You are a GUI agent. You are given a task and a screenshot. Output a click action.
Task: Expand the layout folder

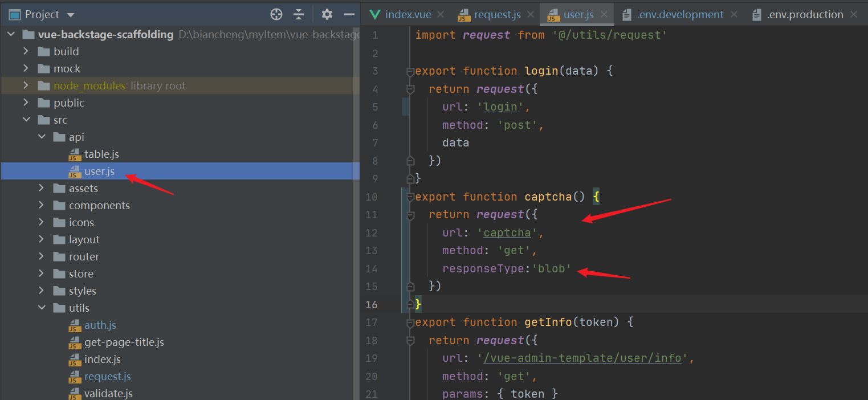[x=42, y=239]
